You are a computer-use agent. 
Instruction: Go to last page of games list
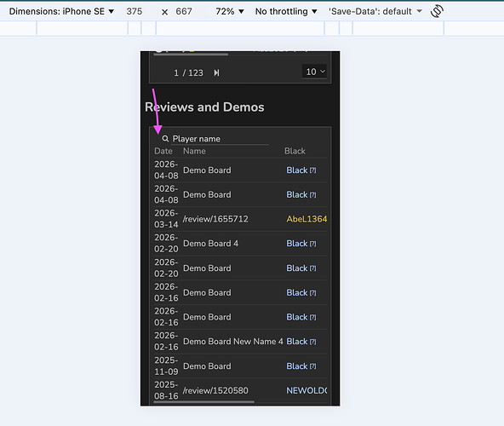tap(216, 72)
